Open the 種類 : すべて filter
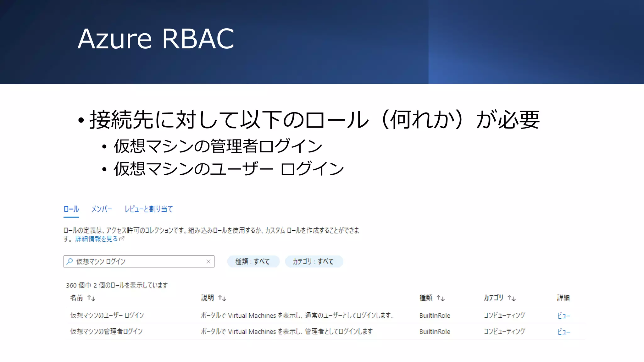Screen dimensions: 644x362 click(253, 261)
